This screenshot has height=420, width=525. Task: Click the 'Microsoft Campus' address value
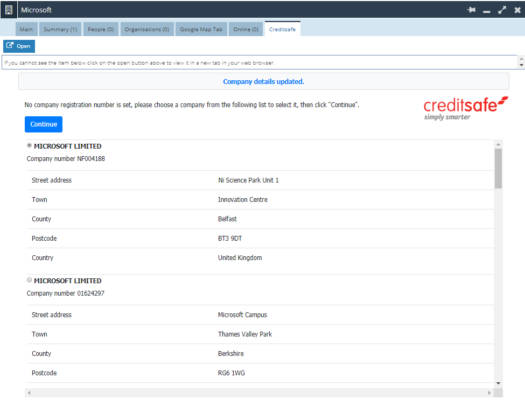point(242,315)
